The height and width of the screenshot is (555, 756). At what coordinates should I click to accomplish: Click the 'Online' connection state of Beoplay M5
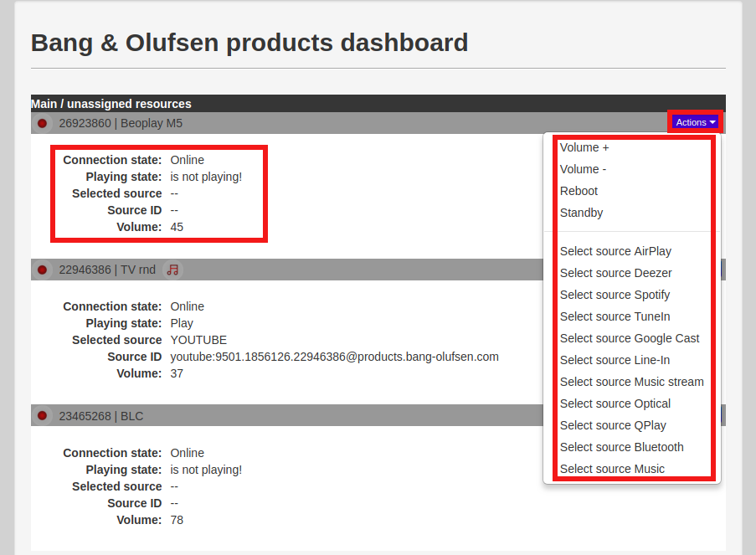(x=187, y=160)
